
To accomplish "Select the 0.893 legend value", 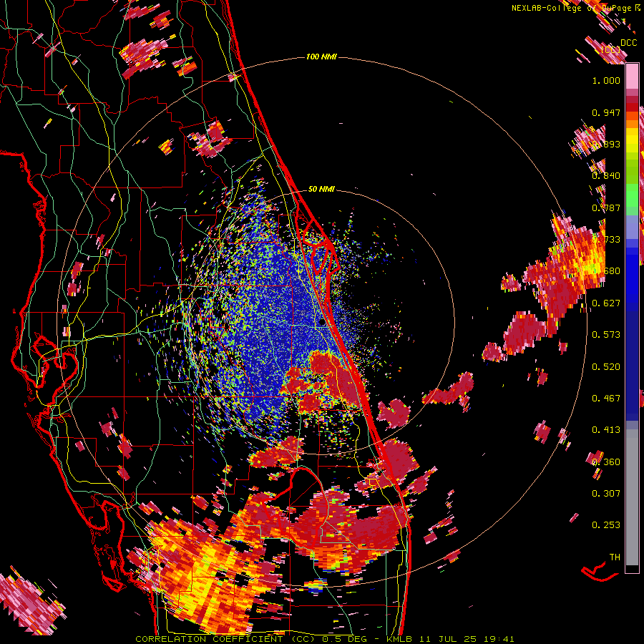I will [606, 144].
